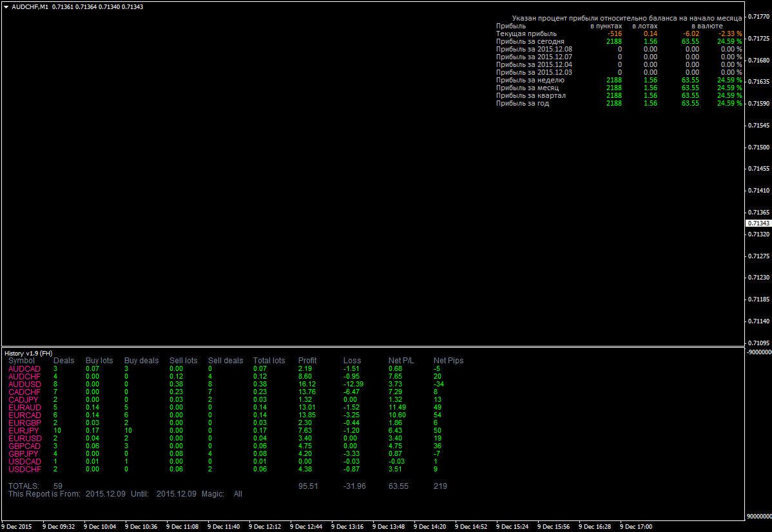Click the 9 Dec 17:00 time axis label
772x532 pixels.
[x=636, y=527]
